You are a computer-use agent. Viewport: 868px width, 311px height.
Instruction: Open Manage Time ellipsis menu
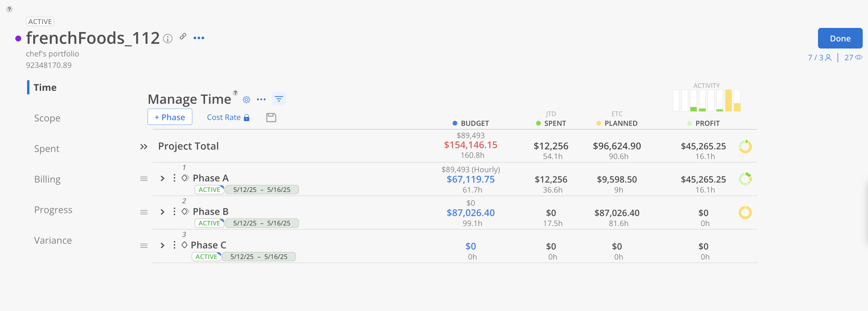click(x=261, y=100)
